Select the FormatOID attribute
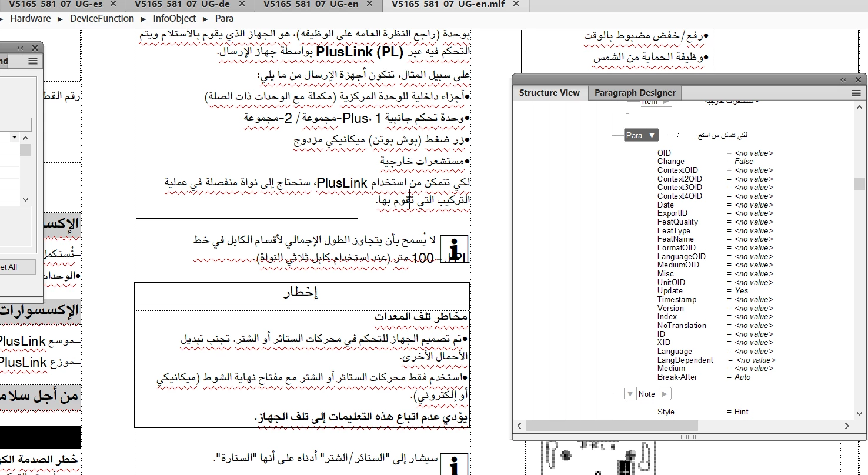 715,248
